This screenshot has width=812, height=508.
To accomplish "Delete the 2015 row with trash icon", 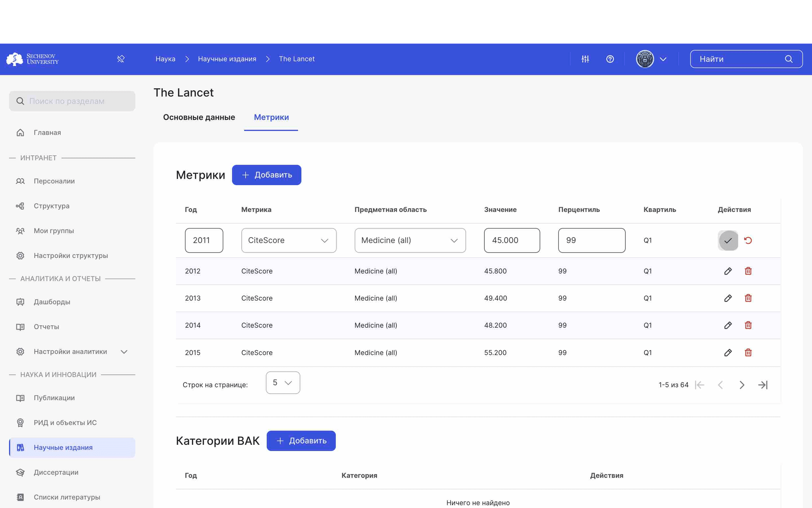I will click(x=748, y=353).
